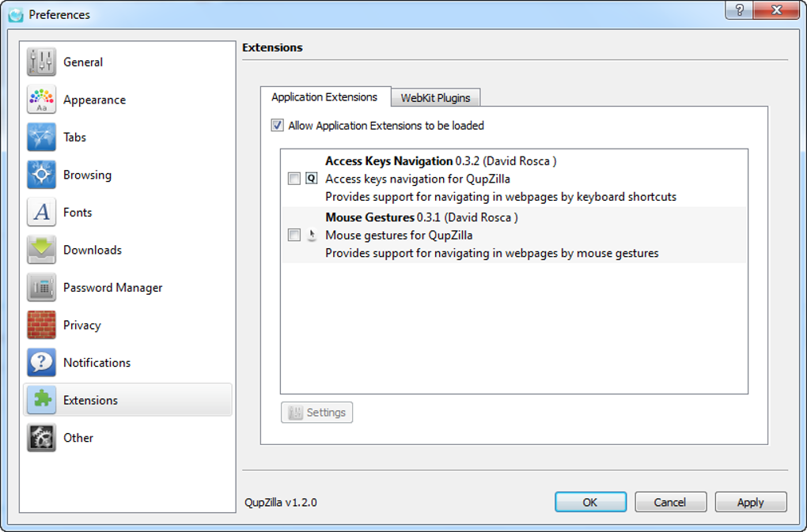Select the Appearance color palette icon
This screenshot has height=532, width=807.
coord(41,100)
